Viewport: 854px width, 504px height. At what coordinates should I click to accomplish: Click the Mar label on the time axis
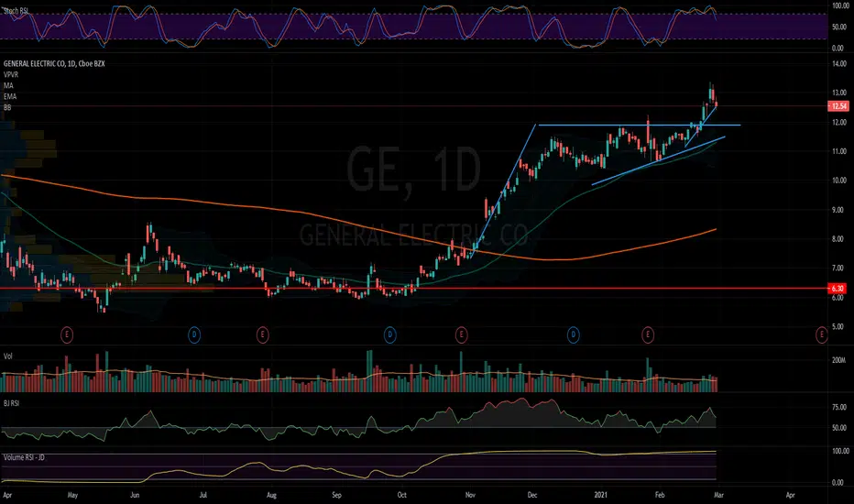point(718,495)
